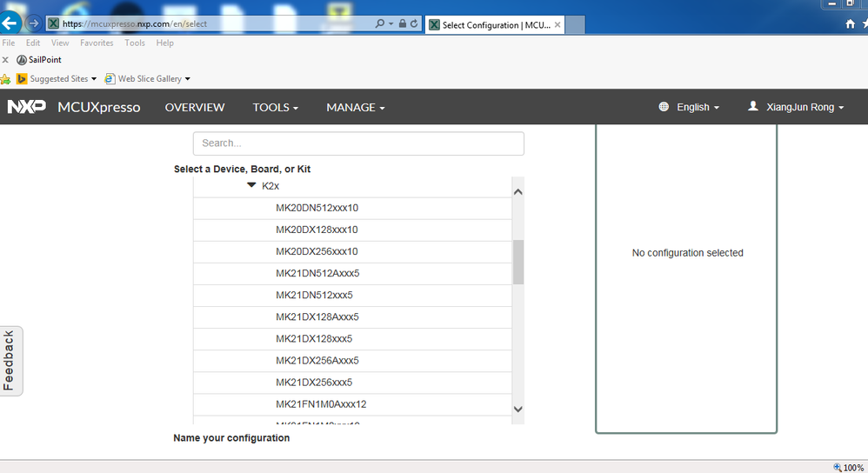Close the SailPoint toolbar with X
The image size is (868, 473).
tap(5, 60)
